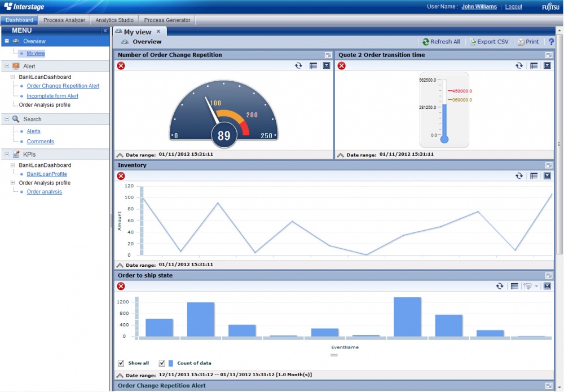The image size is (564, 392).
Task: Switch to the Process Analyzer tab
Action: pos(64,20)
